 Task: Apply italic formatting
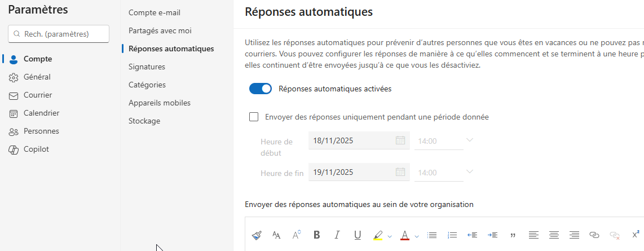tap(337, 235)
